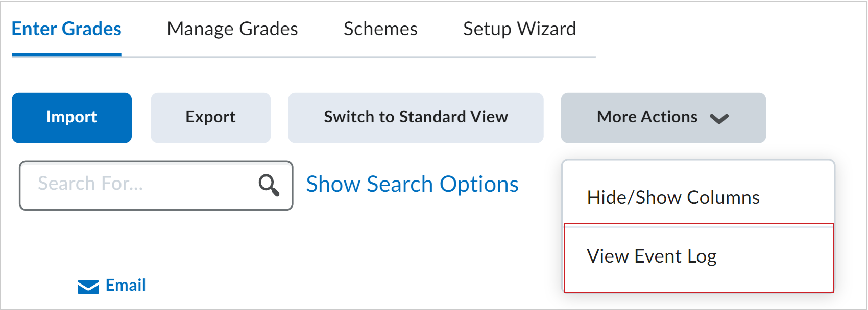Open Show Search Options
The width and height of the screenshot is (868, 310).
click(412, 184)
